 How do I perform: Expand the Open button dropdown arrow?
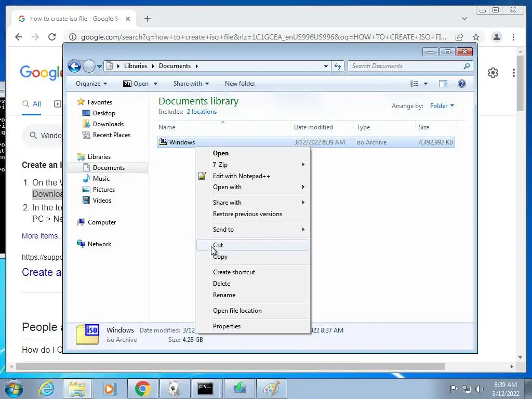tap(155, 84)
